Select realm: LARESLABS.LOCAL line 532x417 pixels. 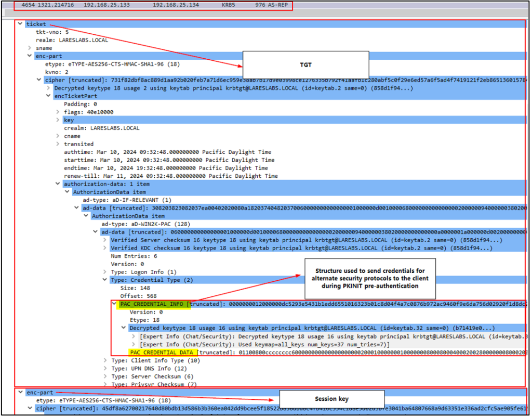tap(72, 40)
